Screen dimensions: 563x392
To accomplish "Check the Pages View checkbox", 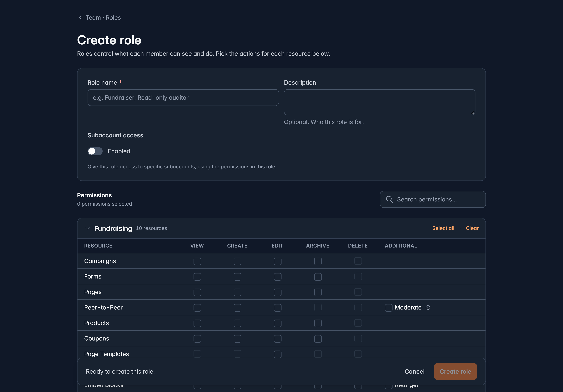I will coord(197,292).
